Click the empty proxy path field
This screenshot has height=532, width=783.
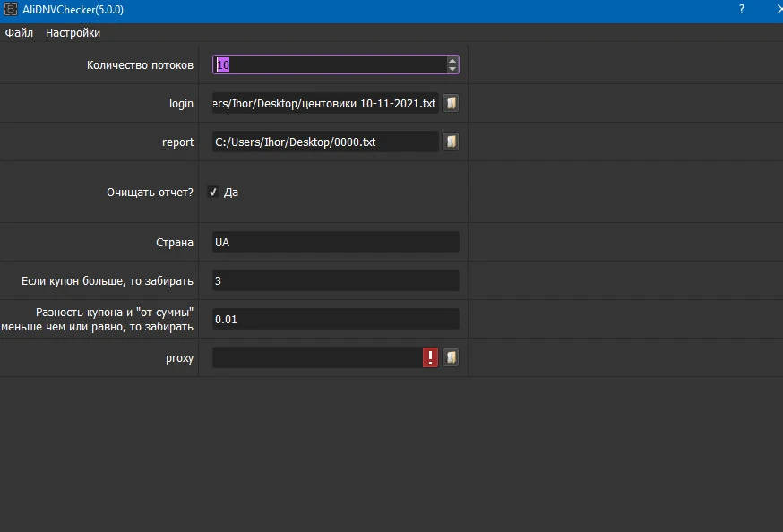pos(318,357)
